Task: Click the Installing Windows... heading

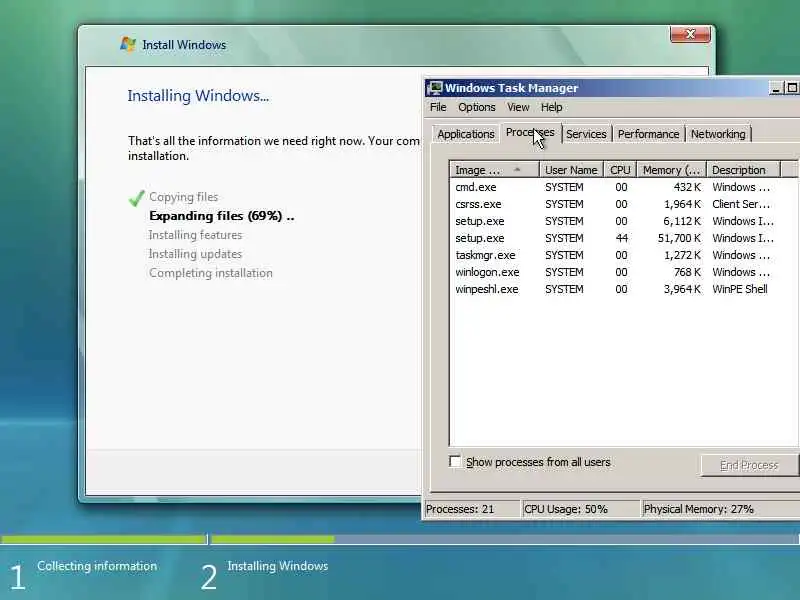Action: [x=198, y=96]
